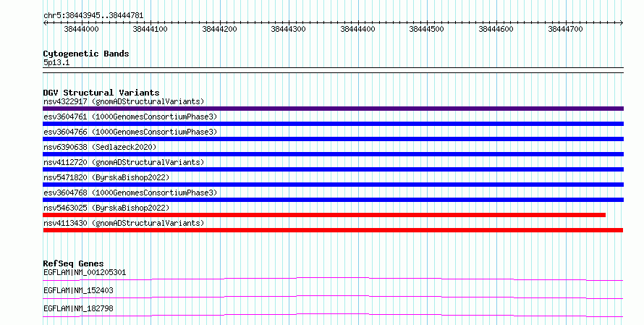The image size is (644, 325).
Task: Click the 5p13.1 band label
Action: [56, 63]
